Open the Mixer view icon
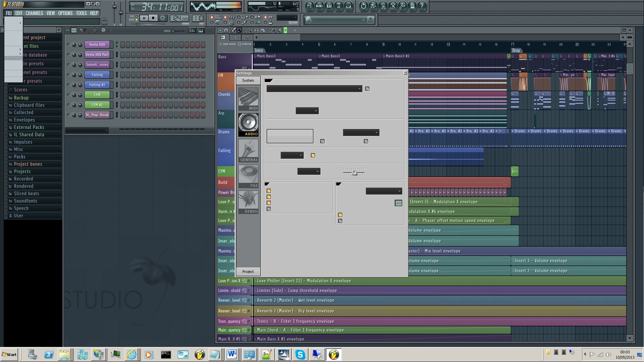The height and width of the screenshot is (362, 644). pos(348,6)
